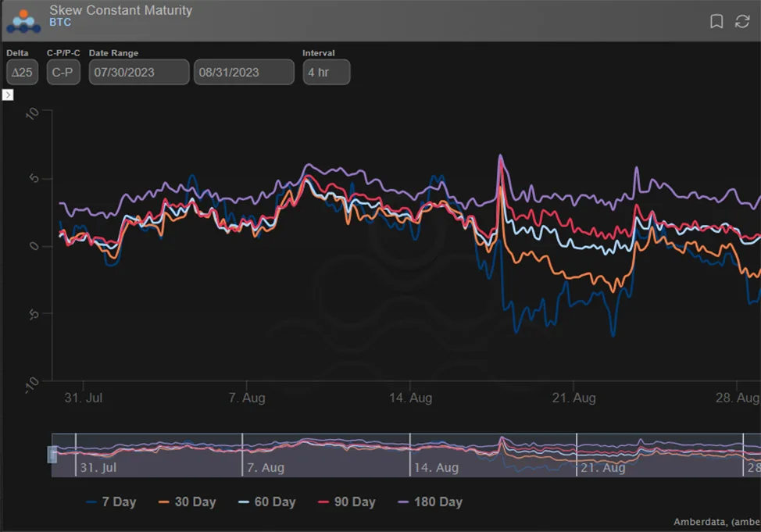The width and height of the screenshot is (761, 532).
Task: Click the navigator at 7. Aug
Action: 266,467
